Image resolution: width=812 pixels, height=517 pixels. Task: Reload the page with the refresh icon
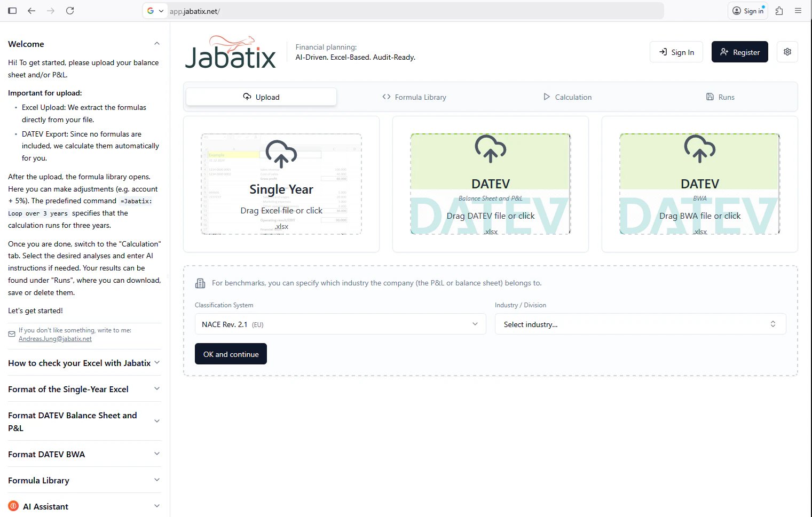(x=70, y=11)
